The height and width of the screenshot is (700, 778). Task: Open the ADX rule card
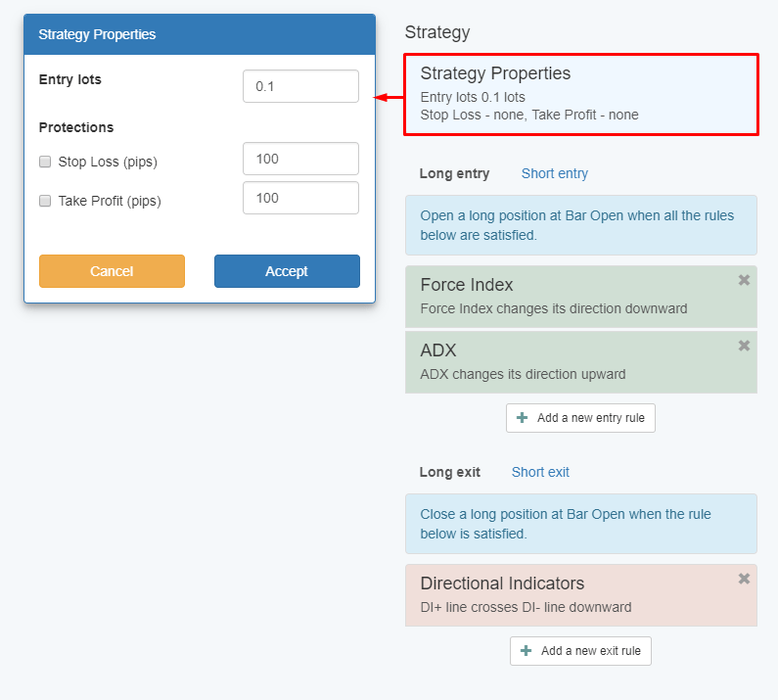[568, 361]
